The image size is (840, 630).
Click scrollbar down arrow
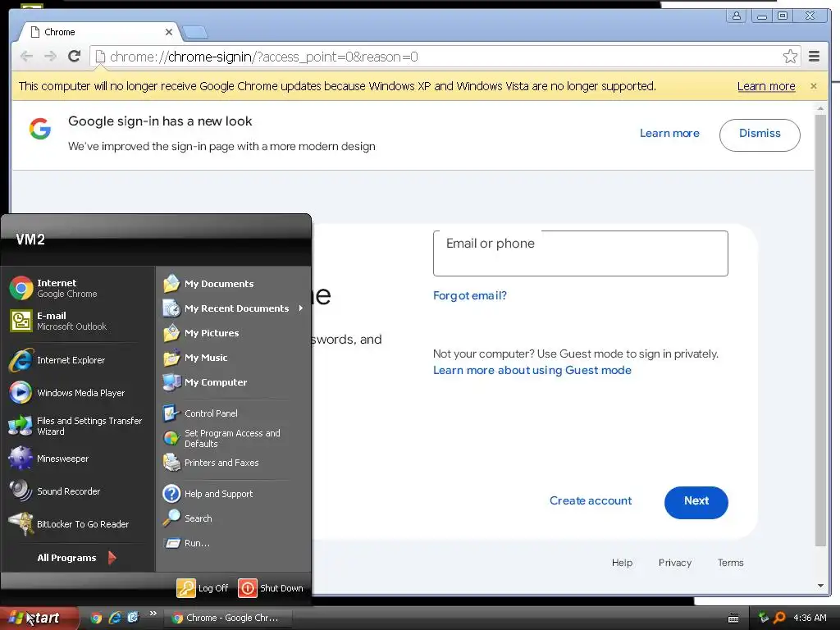click(820, 586)
